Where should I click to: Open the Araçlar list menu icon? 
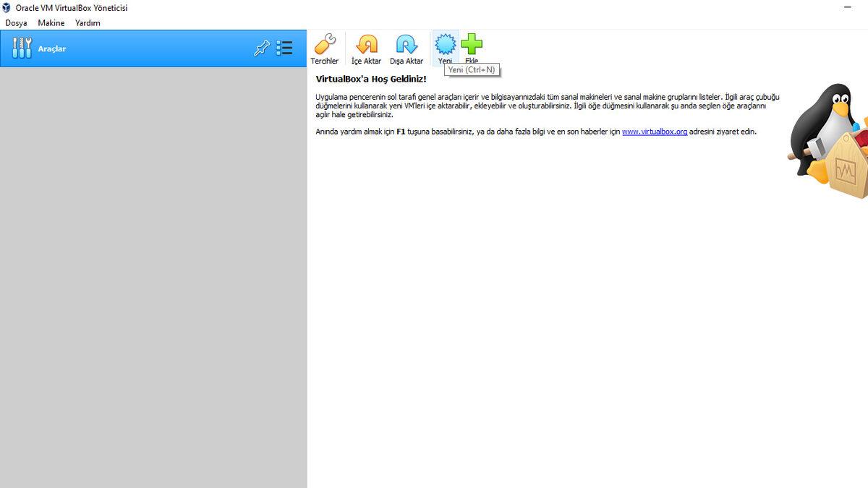coord(284,48)
